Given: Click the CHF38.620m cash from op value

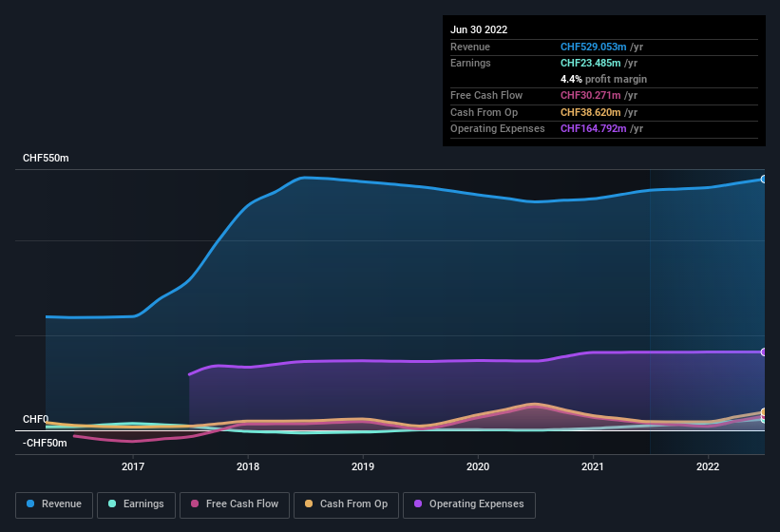Looking at the screenshot, I should pos(591,112).
